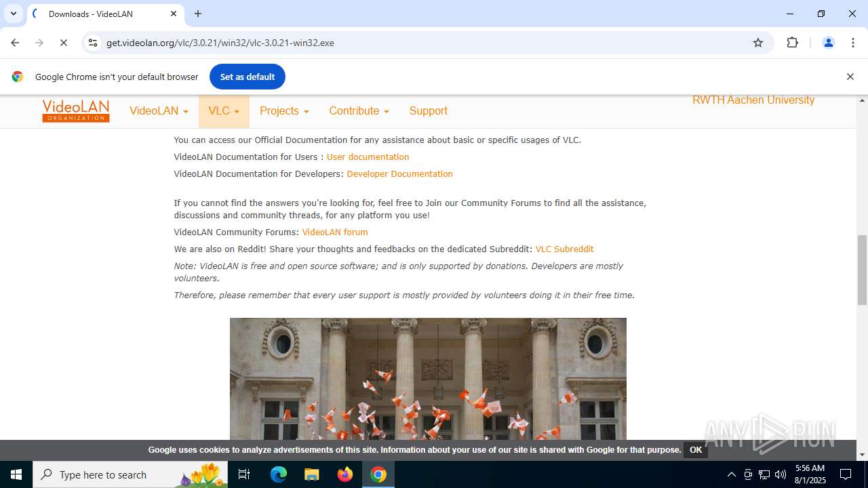Open the tab search dropdown arrow
Viewport: 868px width, 488px height.
(x=14, y=14)
